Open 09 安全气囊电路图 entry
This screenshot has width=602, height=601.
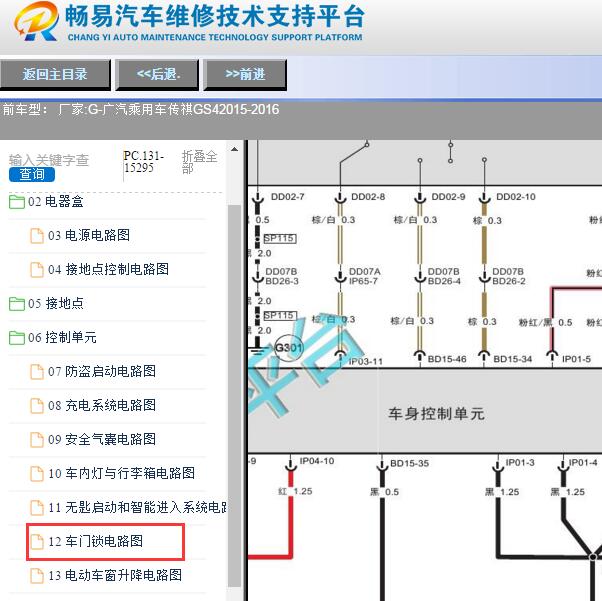tap(102, 439)
